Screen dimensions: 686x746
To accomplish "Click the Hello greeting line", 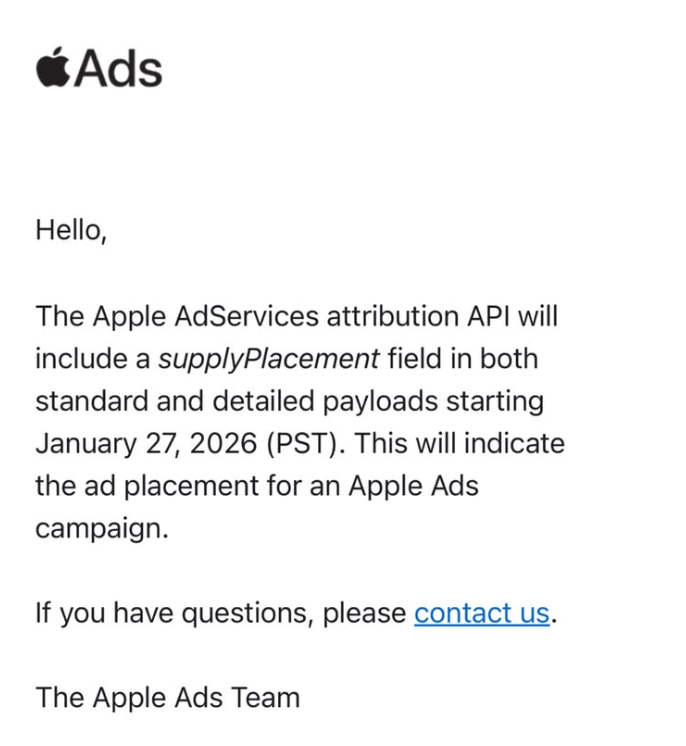I will [x=70, y=230].
